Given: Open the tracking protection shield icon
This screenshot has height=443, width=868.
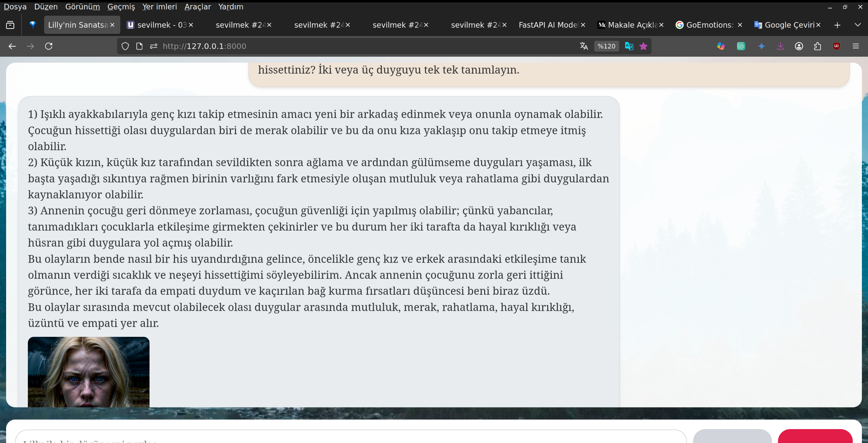Looking at the screenshot, I should (x=125, y=46).
